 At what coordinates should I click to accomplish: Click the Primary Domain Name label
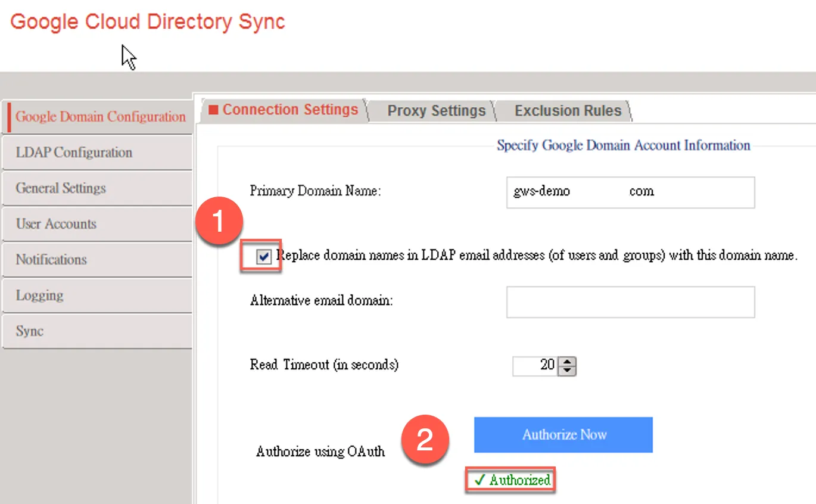point(315,191)
